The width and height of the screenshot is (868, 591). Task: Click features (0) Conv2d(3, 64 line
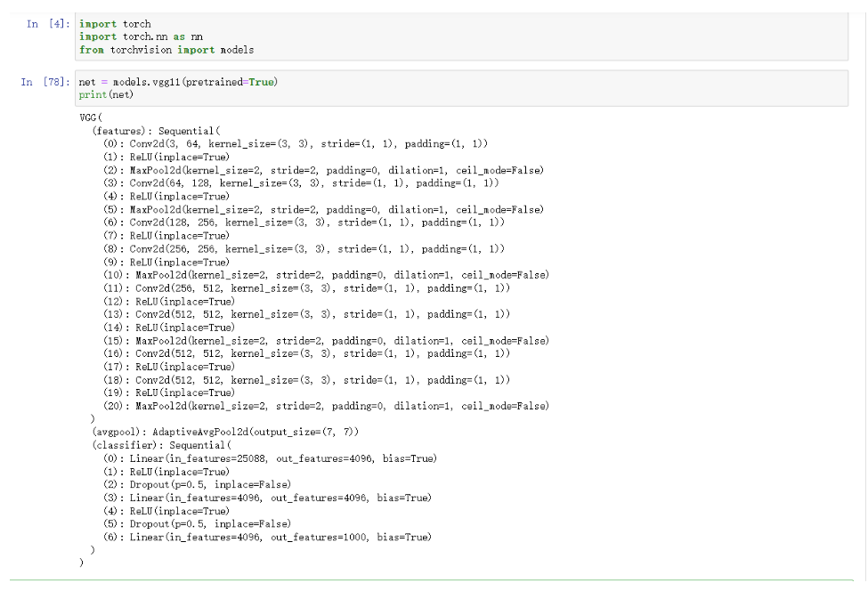[296, 144]
